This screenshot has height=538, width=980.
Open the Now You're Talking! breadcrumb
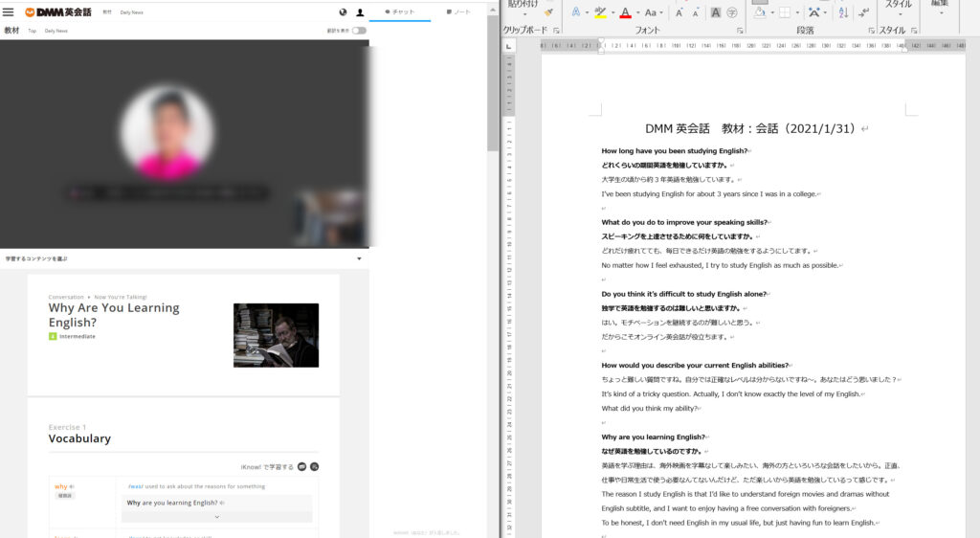click(x=121, y=297)
